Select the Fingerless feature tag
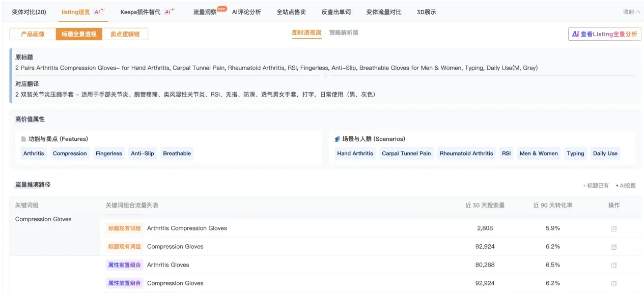644x294 pixels. coord(109,154)
